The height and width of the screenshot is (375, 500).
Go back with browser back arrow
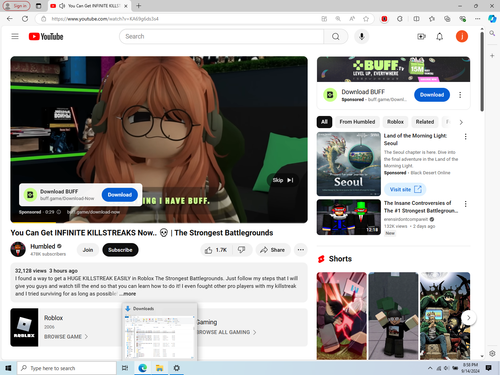(10, 19)
